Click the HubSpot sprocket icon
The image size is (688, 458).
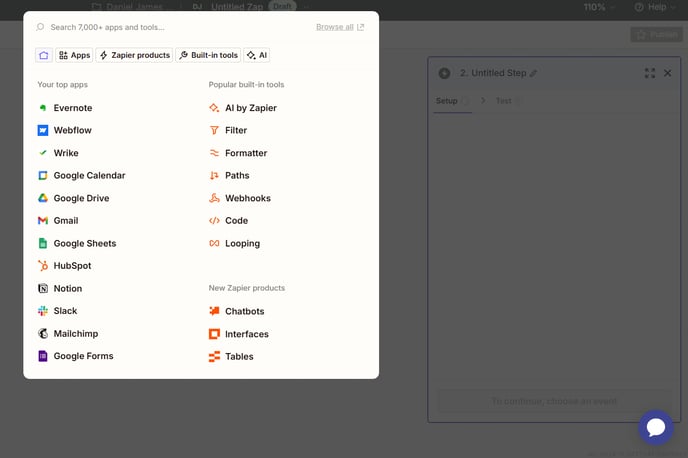click(x=43, y=266)
